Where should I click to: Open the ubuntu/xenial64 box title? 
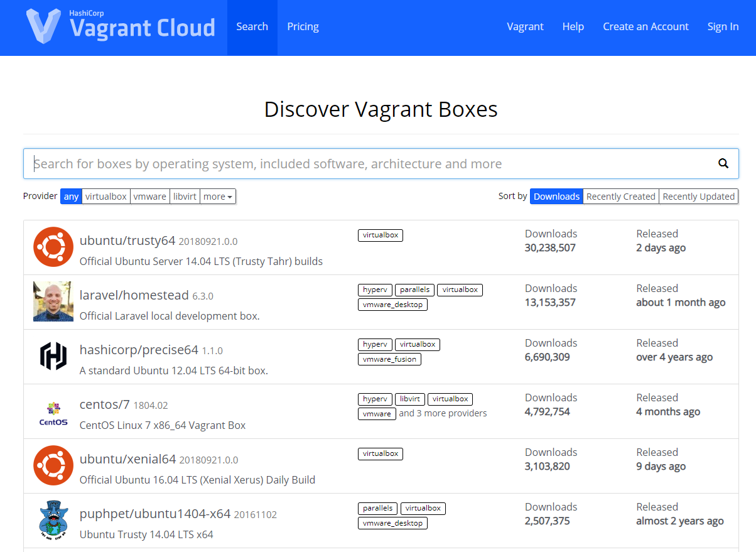click(x=127, y=459)
